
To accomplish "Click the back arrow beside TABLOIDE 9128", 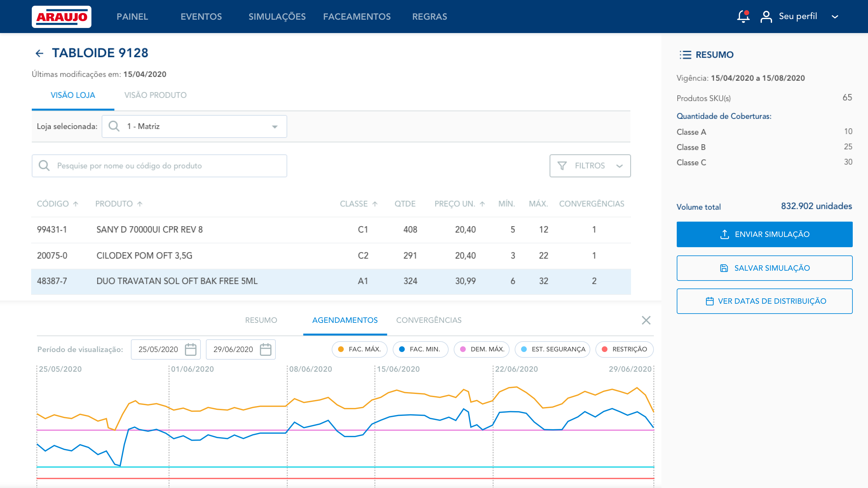I will (39, 53).
